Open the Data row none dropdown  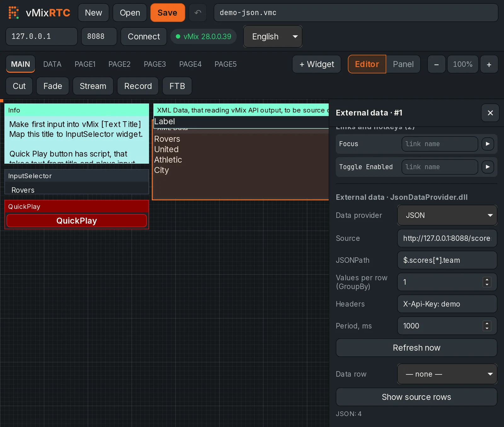tap(447, 374)
